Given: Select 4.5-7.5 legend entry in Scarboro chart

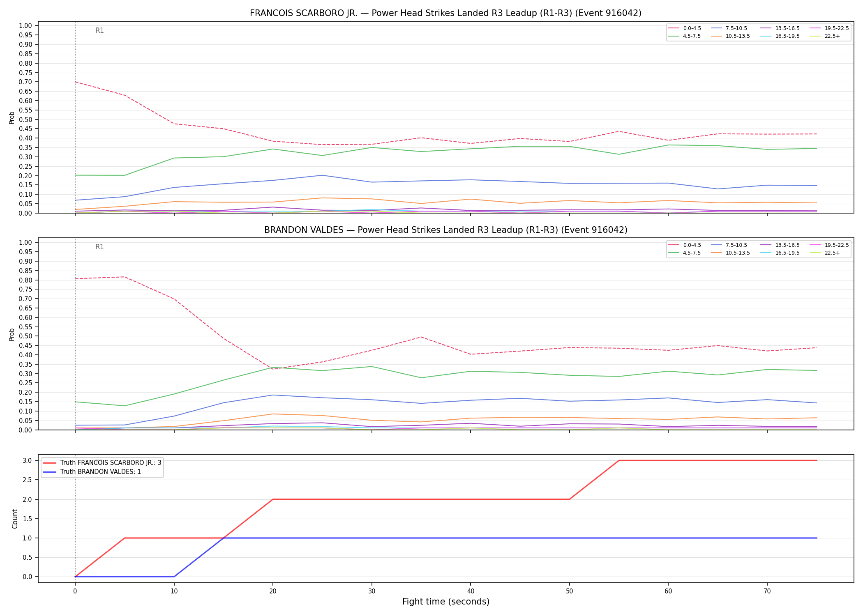Looking at the screenshot, I should click(685, 36).
